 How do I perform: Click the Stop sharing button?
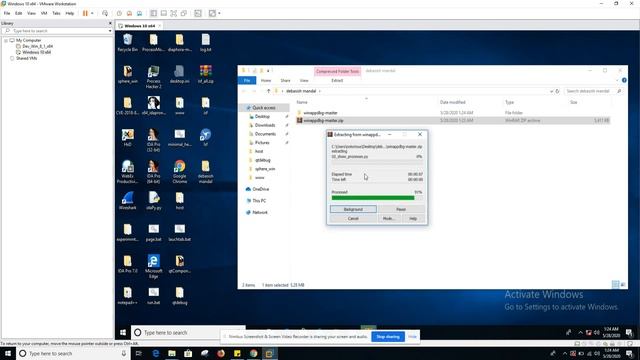pyautogui.click(x=388, y=337)
